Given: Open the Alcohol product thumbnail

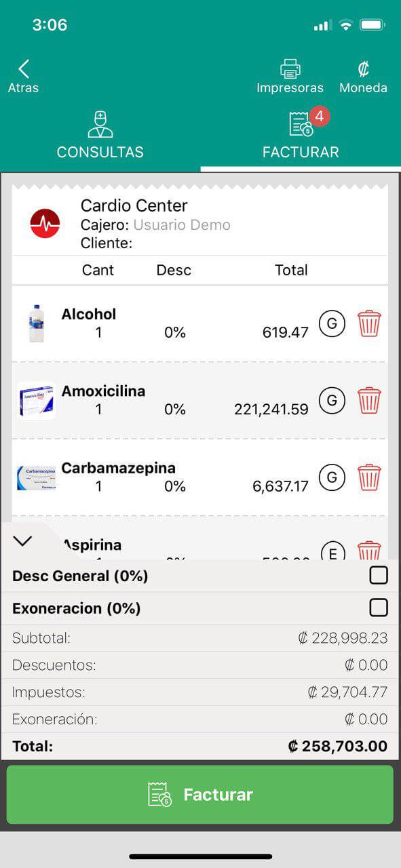Looking at the screenshot, I should click(37, 323).
